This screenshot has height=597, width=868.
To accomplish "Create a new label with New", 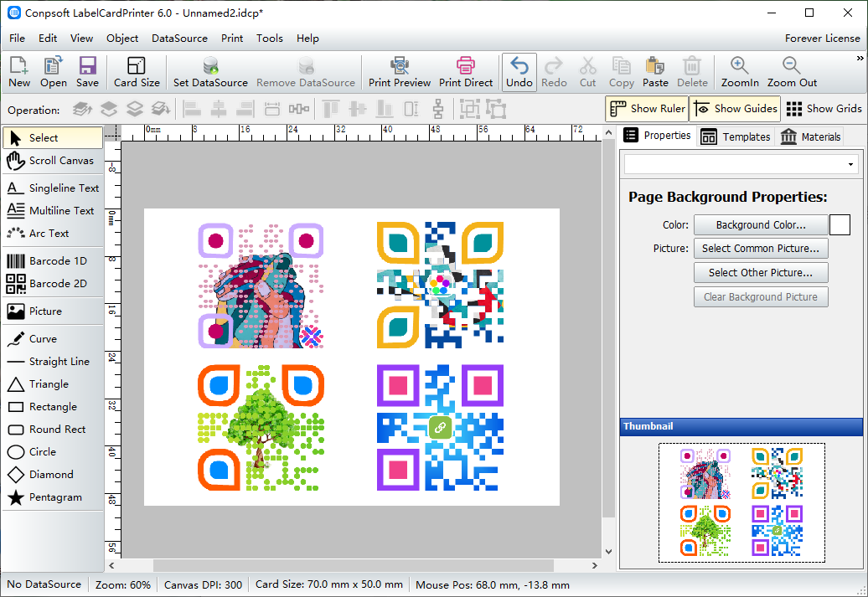I will point(19,72).
